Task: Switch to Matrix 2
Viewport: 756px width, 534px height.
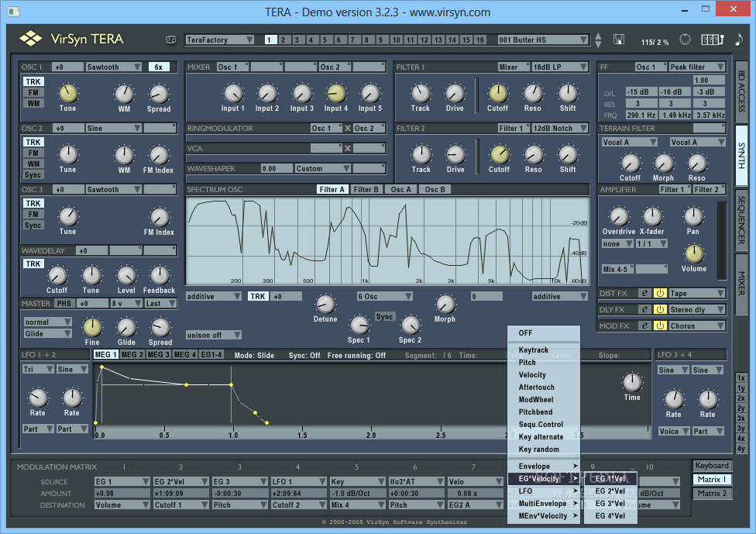Action: click(712, 494)
